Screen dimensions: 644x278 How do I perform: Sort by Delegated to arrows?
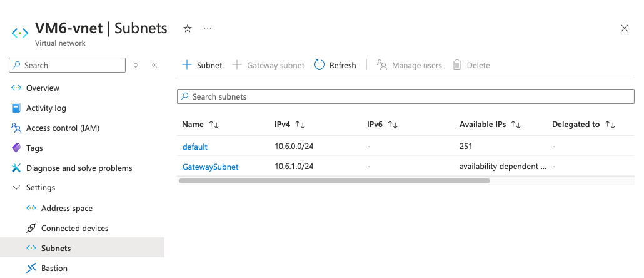pyautogui.click(x=610, y=125)
